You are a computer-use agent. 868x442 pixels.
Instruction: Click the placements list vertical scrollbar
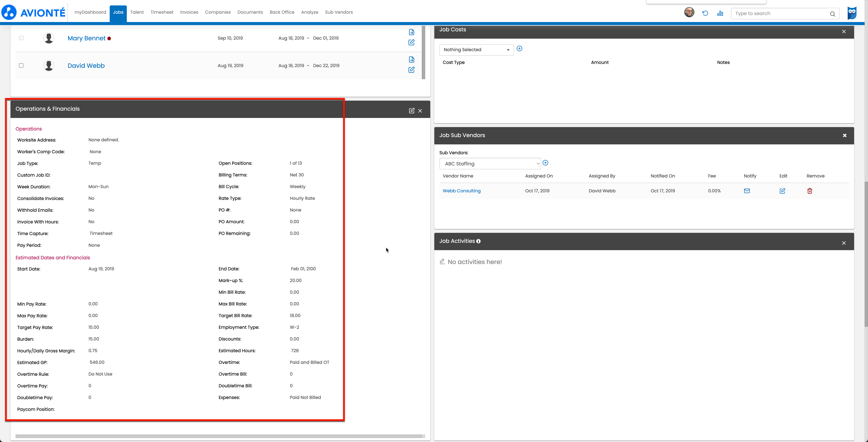click(x=423, y=53)
